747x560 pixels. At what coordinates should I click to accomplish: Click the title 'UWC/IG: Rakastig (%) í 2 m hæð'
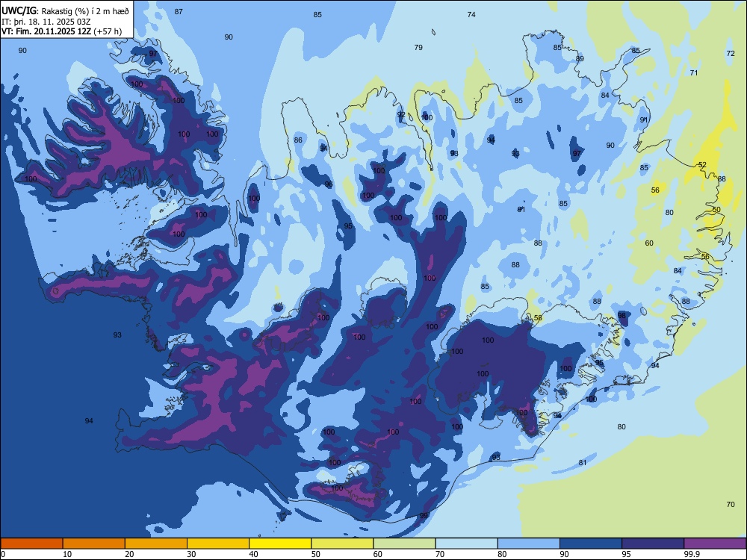coord(65,10)
